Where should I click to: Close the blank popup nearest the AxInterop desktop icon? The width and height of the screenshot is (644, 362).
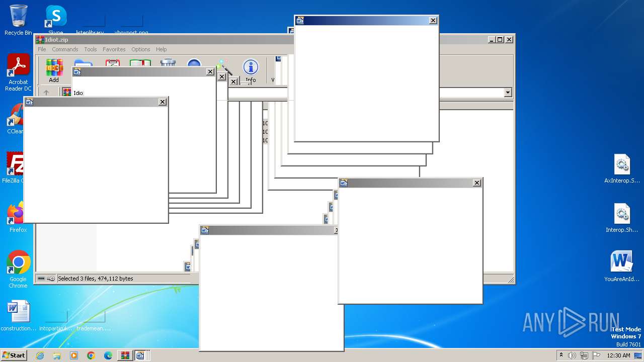point(477,183)
